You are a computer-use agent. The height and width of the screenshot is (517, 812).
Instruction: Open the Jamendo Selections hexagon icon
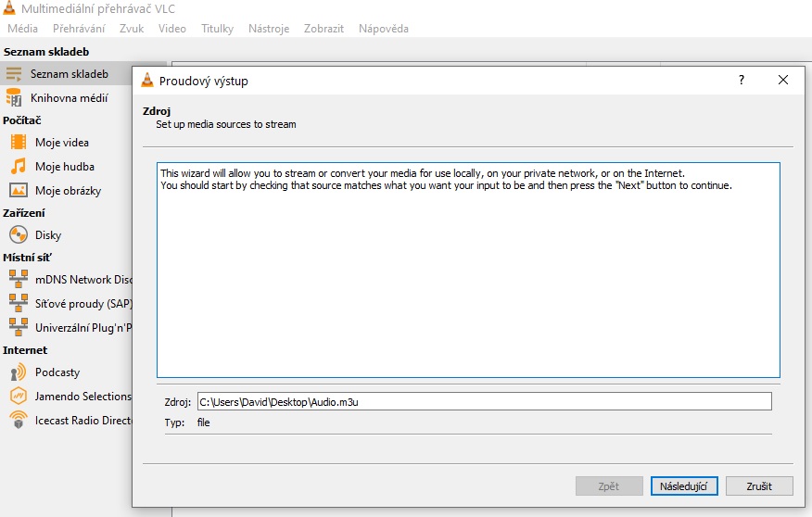tap(19, 396)
